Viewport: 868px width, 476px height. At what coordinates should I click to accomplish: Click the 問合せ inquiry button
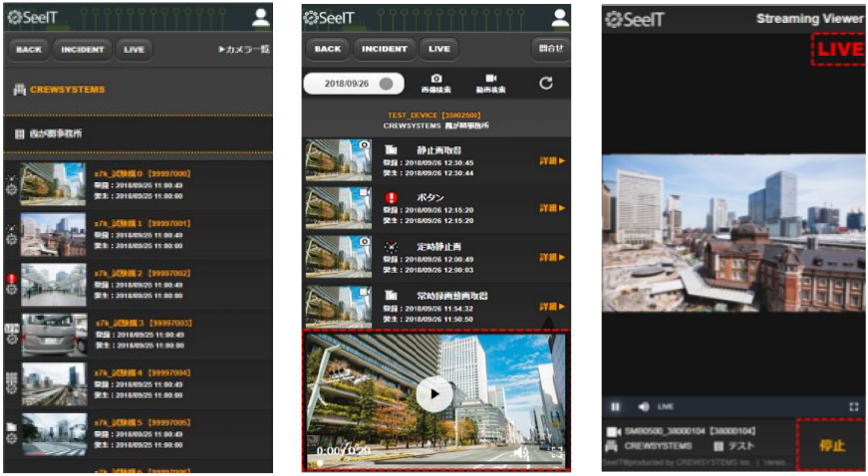pos(550,49)
